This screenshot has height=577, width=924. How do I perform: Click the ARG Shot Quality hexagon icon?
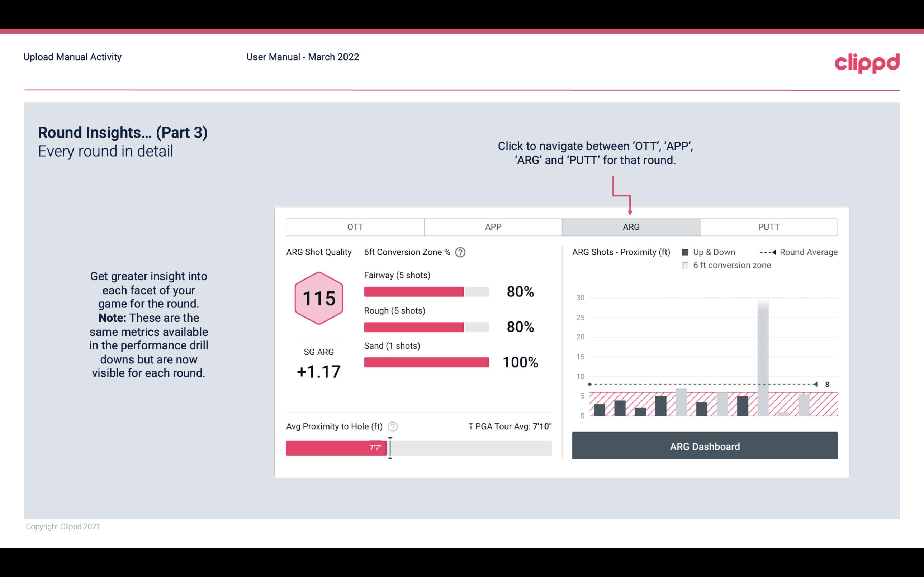pos(318,299)
